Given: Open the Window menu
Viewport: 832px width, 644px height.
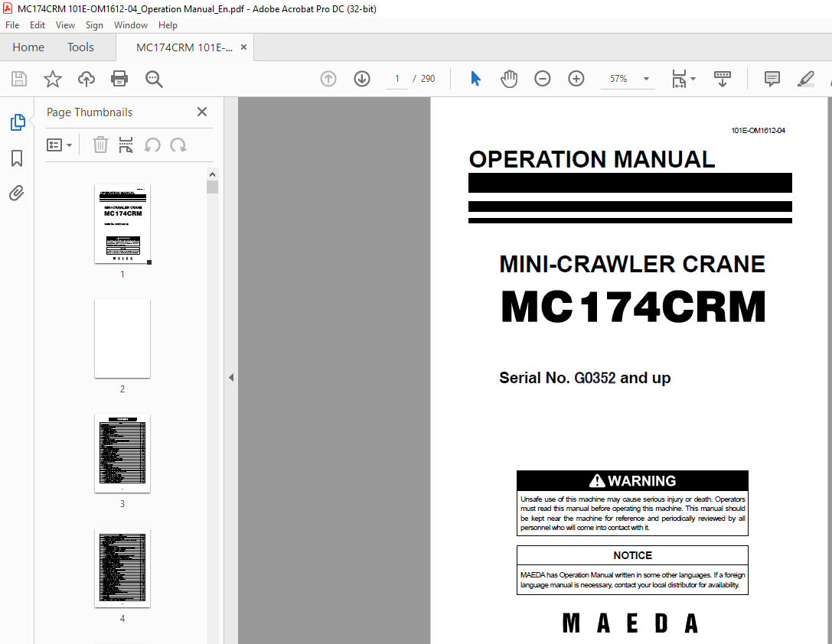Looking at the screenshot, I should [x=131, y=25].
